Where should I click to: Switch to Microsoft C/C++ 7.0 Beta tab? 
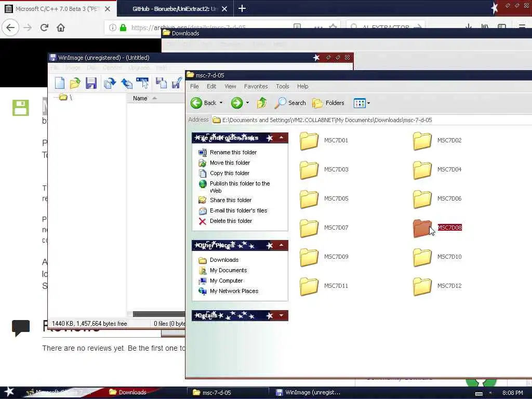pyautogui.click(x=58, y=9)
